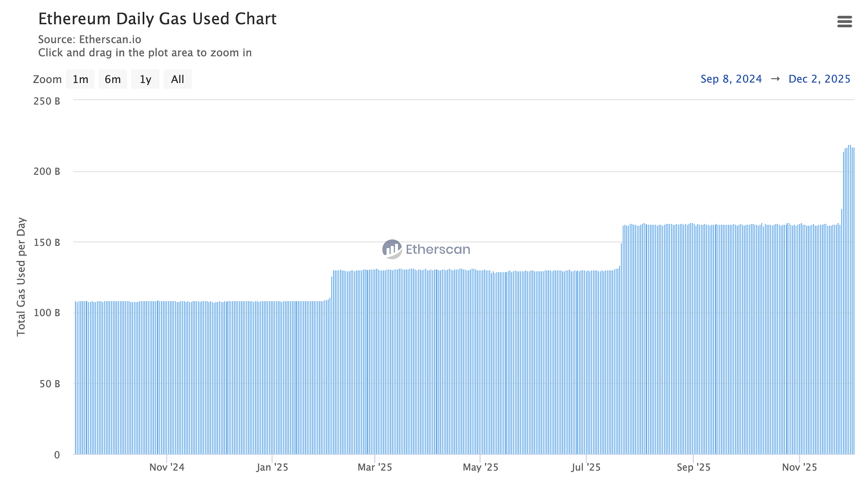Click the Nov '24 x-axis label

coord(167,467)
